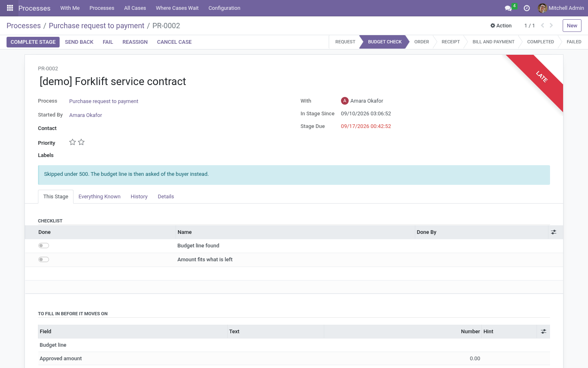Open the Where Cases Wait menu

pos(177,8)
